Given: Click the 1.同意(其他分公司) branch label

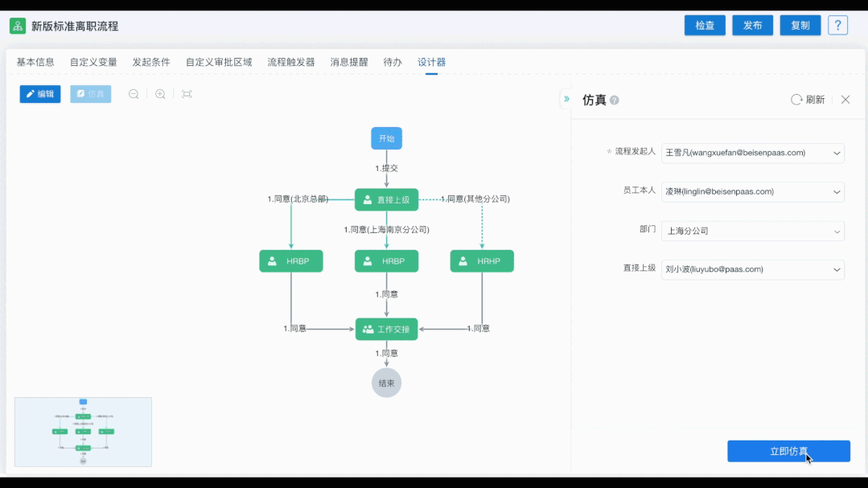Looking at the screenshot, I should (475, 199).
